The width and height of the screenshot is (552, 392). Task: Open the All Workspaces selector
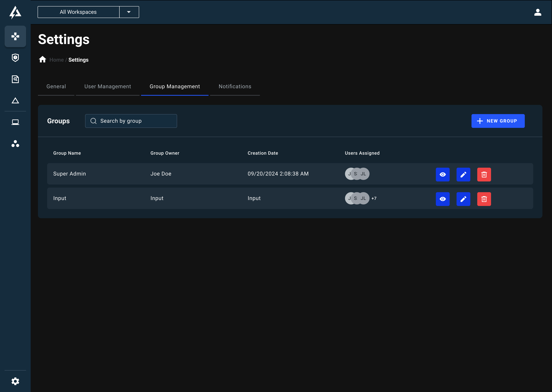click(x=78, y=12)
